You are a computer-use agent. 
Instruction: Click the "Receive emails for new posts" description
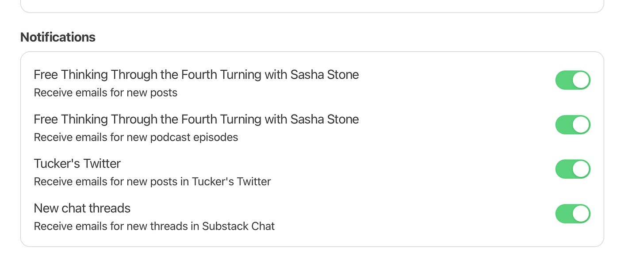(x=105, y=93)
